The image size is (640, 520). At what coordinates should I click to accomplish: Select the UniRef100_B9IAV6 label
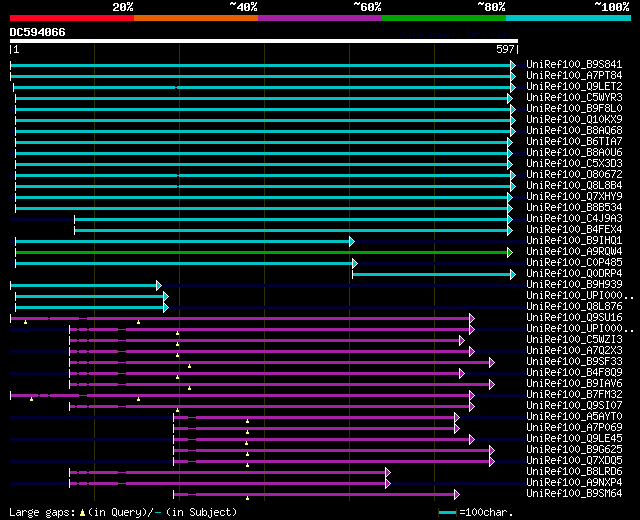(574, 384)
